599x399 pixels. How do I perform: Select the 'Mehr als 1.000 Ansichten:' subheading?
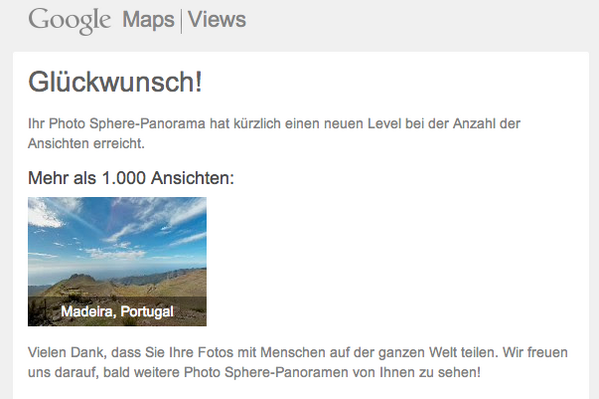click(x=131, y=178)
